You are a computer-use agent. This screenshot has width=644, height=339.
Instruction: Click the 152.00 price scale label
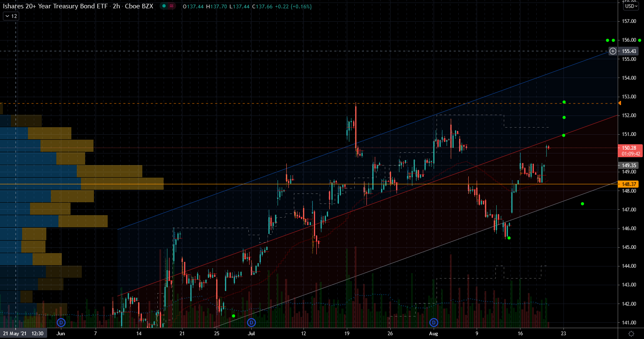pyautogui.click(x=629, y=116)
